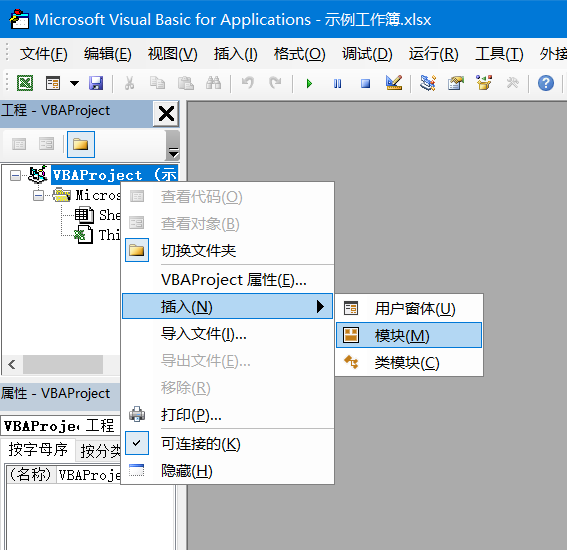The width and height of the screenshot is (567, 550).
Task: Open the 插入(I) menu in menu bar
Action: (x=235, y=54)
